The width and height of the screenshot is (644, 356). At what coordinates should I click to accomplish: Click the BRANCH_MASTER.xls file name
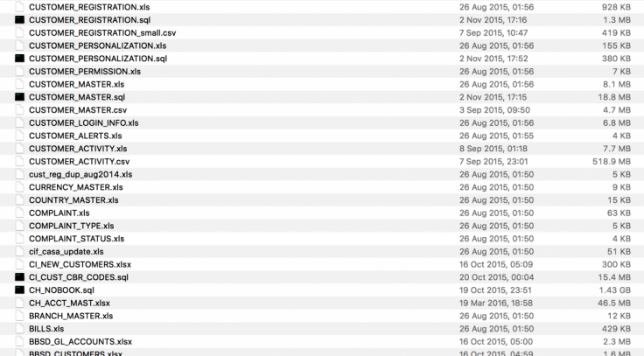71,316
